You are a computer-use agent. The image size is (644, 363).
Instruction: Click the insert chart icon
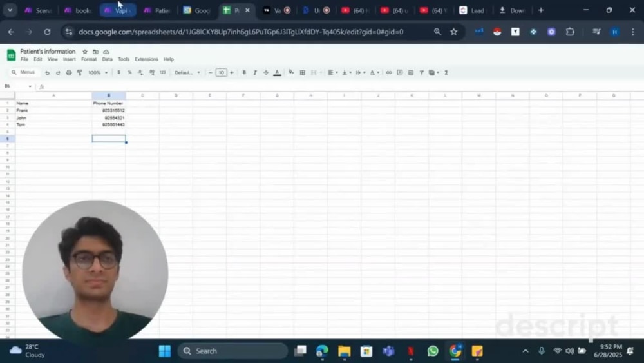tap(411, 72)
